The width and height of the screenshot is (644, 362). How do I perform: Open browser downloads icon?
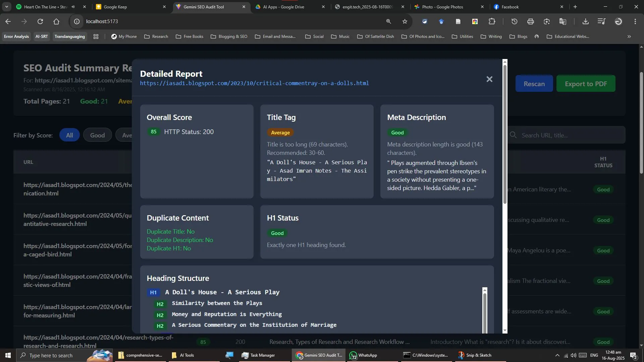pos(585,21)
